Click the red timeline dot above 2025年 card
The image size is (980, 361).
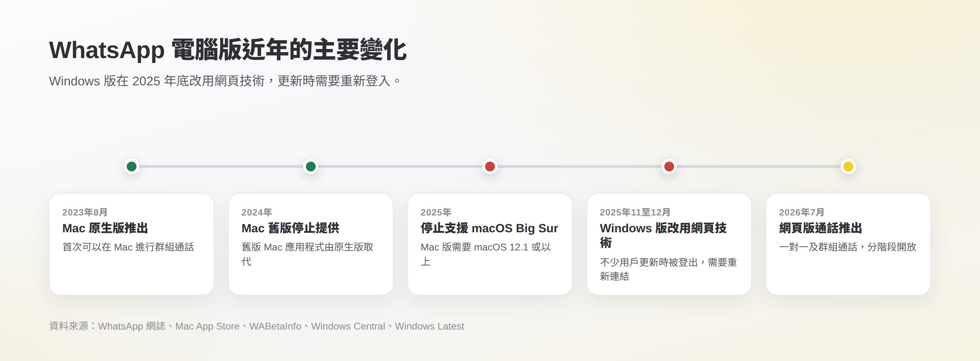[490, 166]
